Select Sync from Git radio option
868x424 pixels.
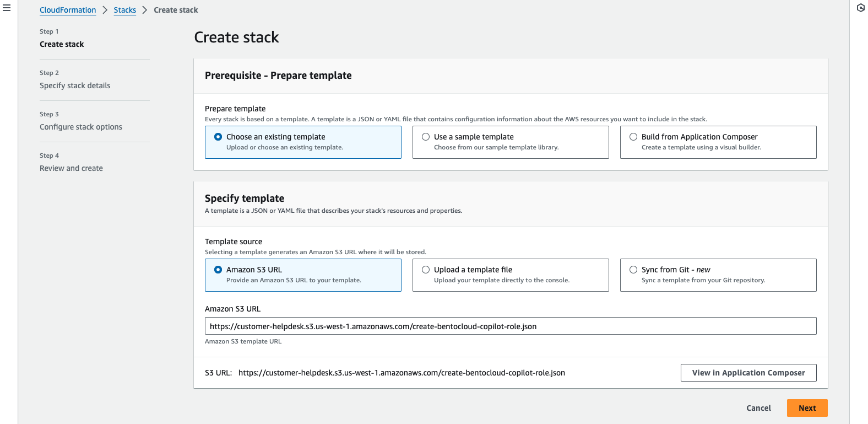pos(633,270)
